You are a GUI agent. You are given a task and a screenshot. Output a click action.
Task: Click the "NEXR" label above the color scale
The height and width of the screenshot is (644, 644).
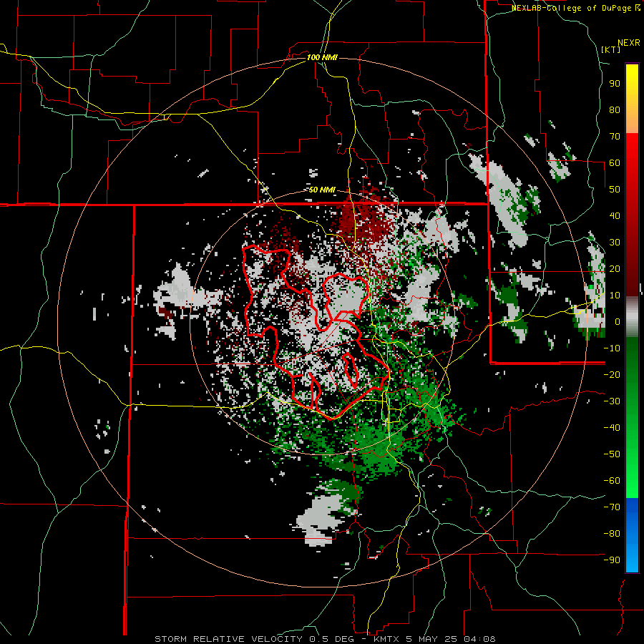[x=629, y=43]
